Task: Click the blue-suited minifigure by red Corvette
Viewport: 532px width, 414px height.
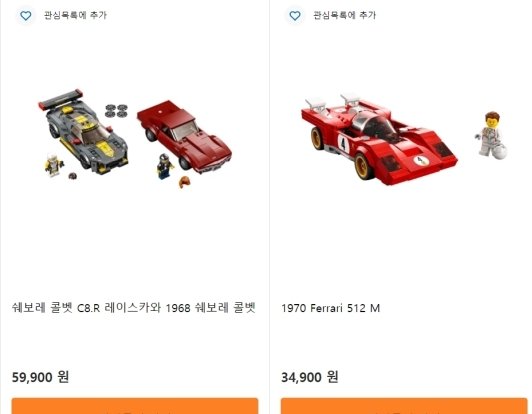Action: 165,166
